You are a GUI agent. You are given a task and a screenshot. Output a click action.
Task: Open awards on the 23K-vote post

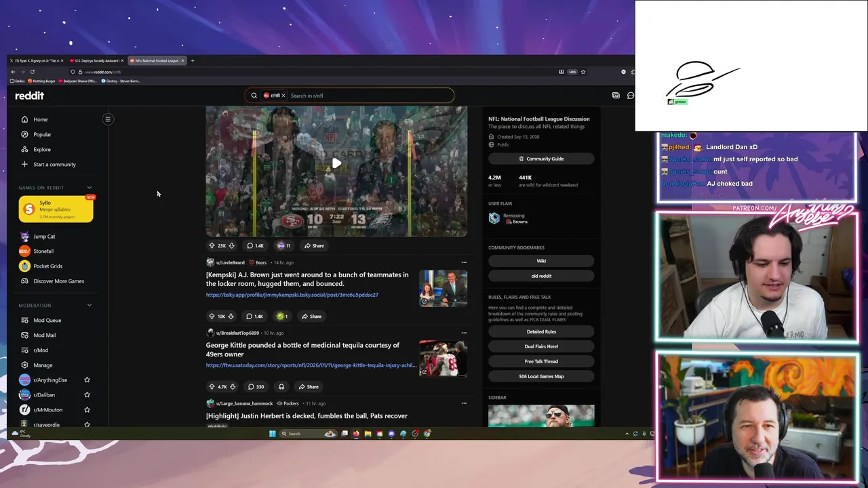point(283,245)
